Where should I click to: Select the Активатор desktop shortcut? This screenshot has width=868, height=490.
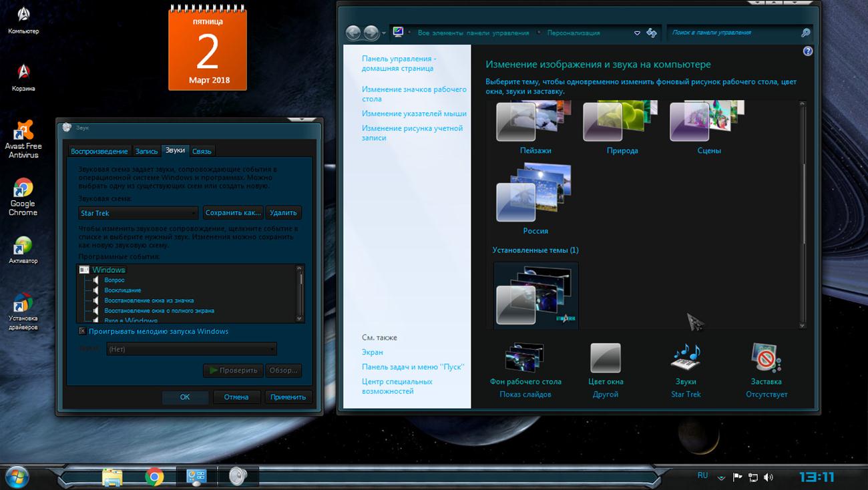pos(23,250)
